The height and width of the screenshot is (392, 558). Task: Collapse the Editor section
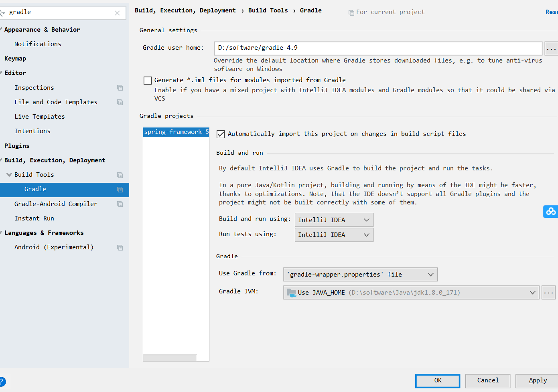click(1, 73)
